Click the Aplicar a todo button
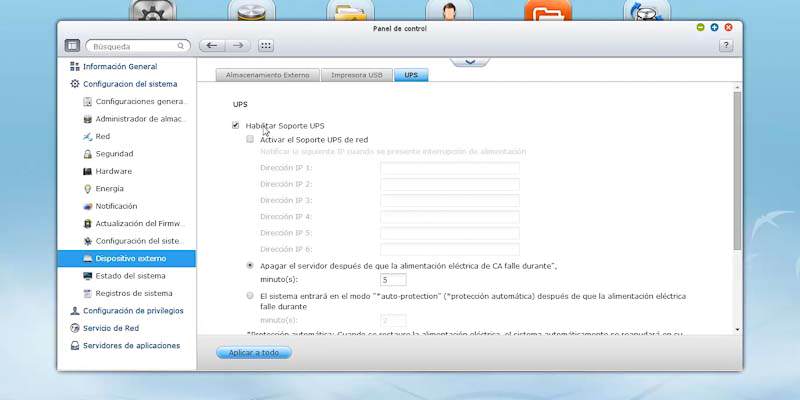The height and width of the screenshot is (400, 800). (254, 353)
